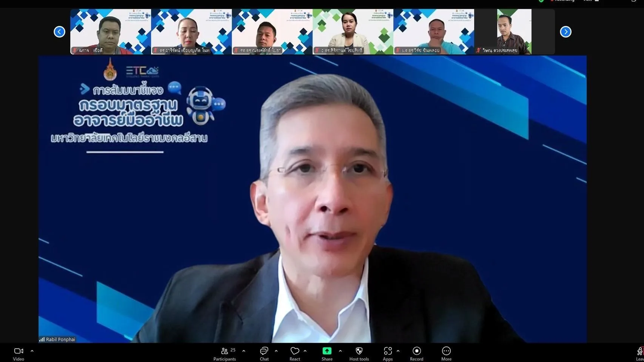Toggle the Video camera on or off
Viewport: 644px width, 362px height.
coord(18,351)
